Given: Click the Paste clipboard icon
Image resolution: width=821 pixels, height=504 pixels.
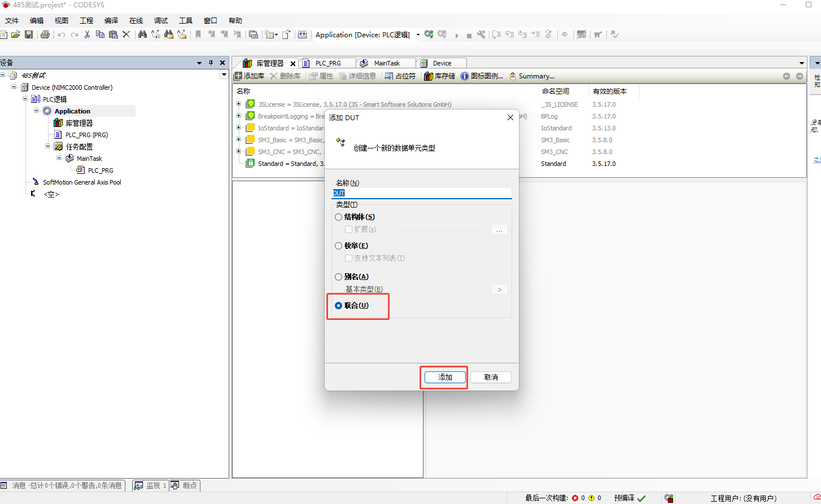Looking at the screenshot, I should point(113,34).
